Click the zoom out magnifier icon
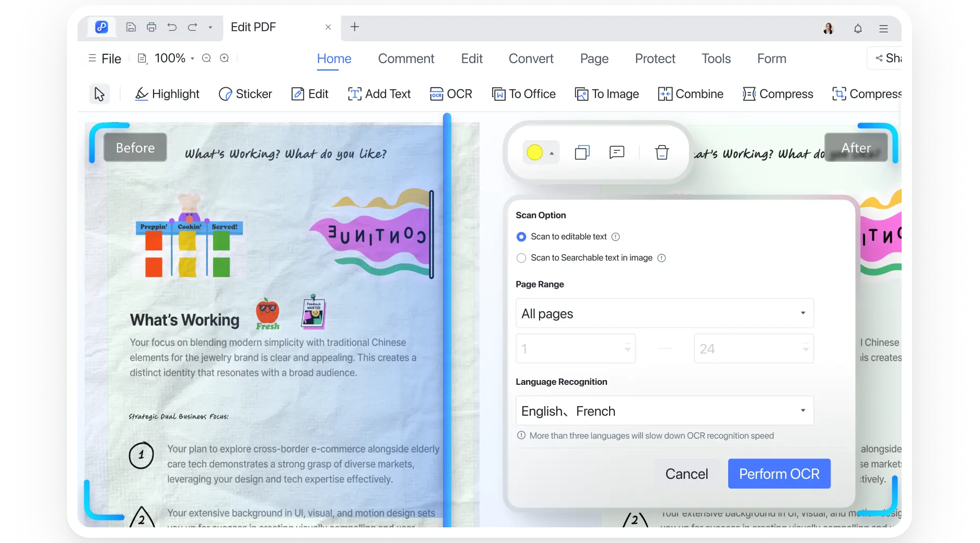The height and width of the screenshot is (543, 980). pos(206,58)
